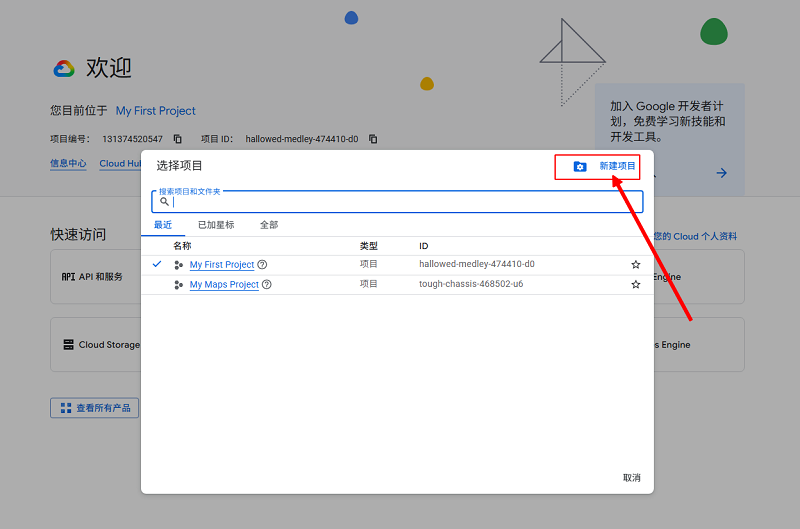Click the ID column header
Viewport: 800px width, 529px height.
pyautogui.click(x=423, y=246)
